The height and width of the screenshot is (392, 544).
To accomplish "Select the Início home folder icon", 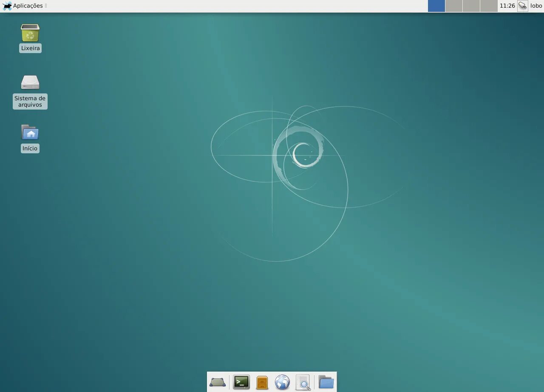I will 30,132.
